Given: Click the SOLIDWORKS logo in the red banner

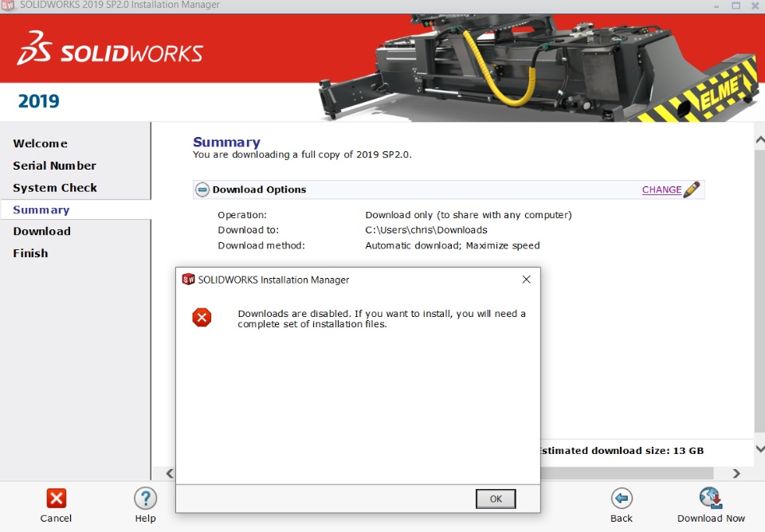Looking at the screenshot, I should tap(110, 49).
